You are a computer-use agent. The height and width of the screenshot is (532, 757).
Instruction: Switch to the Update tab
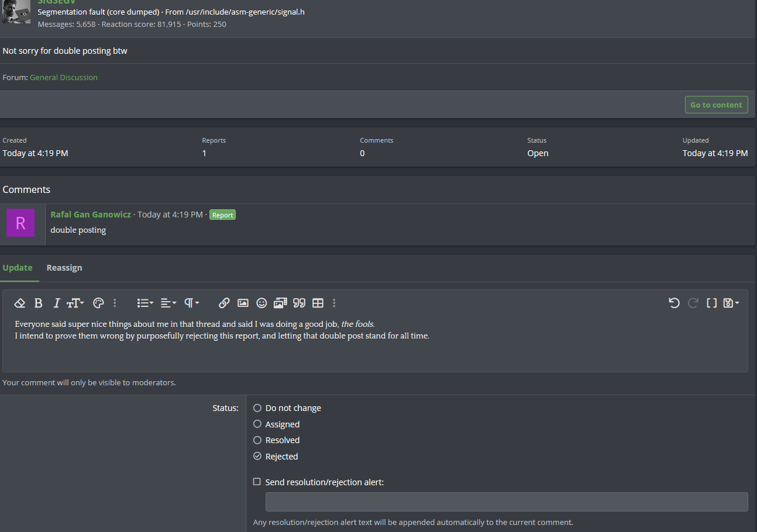coord(18,268)
